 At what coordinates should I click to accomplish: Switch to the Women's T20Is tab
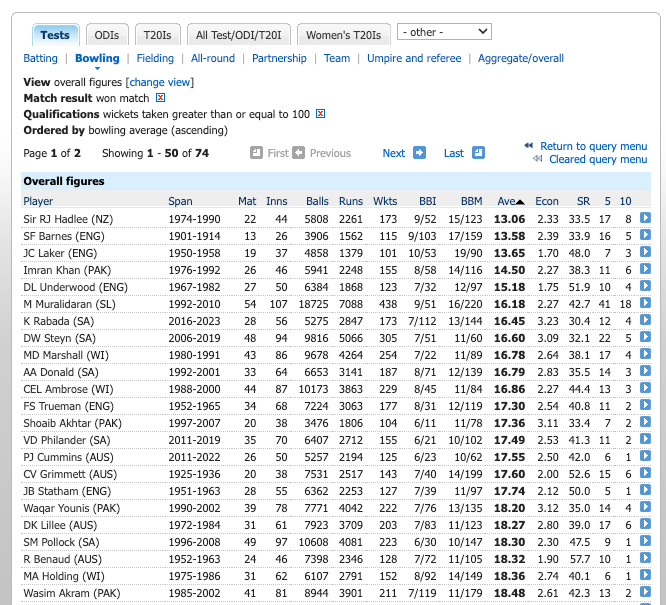tap(343, 35)
